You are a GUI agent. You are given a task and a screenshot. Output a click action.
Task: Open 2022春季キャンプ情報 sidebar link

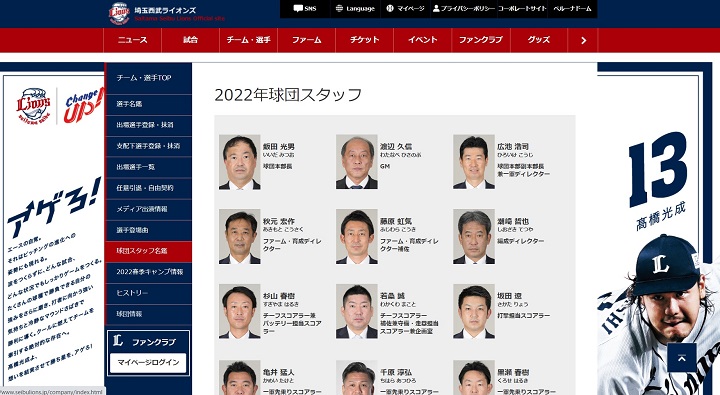[x=149, y=272]
